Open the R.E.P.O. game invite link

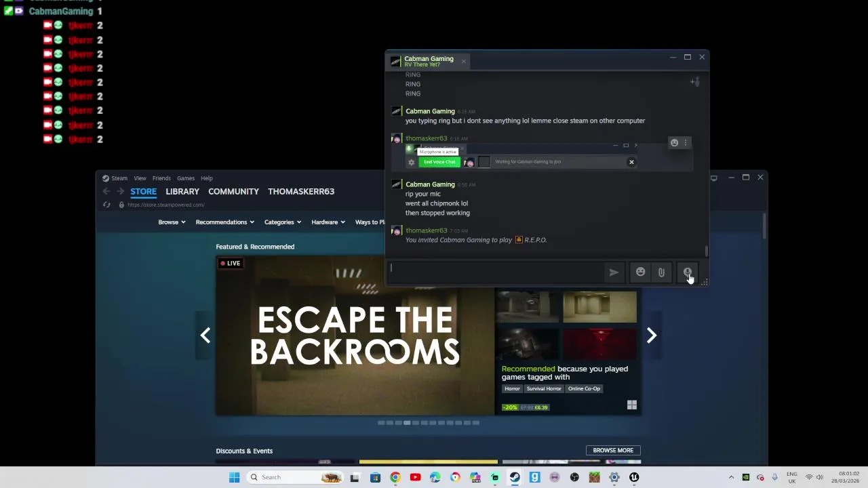click(531, 240)
